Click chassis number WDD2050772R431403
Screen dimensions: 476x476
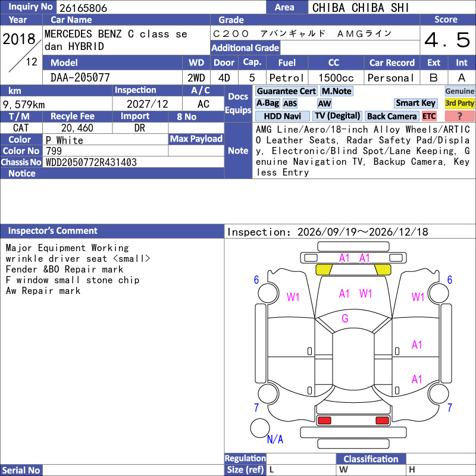pyautogui.click(x=91, y=162)
